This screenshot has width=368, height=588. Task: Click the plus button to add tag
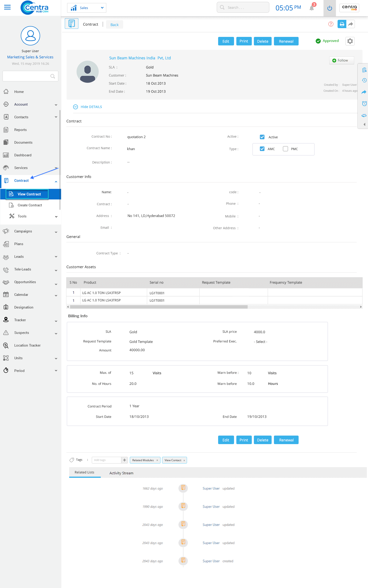(124, 460)
